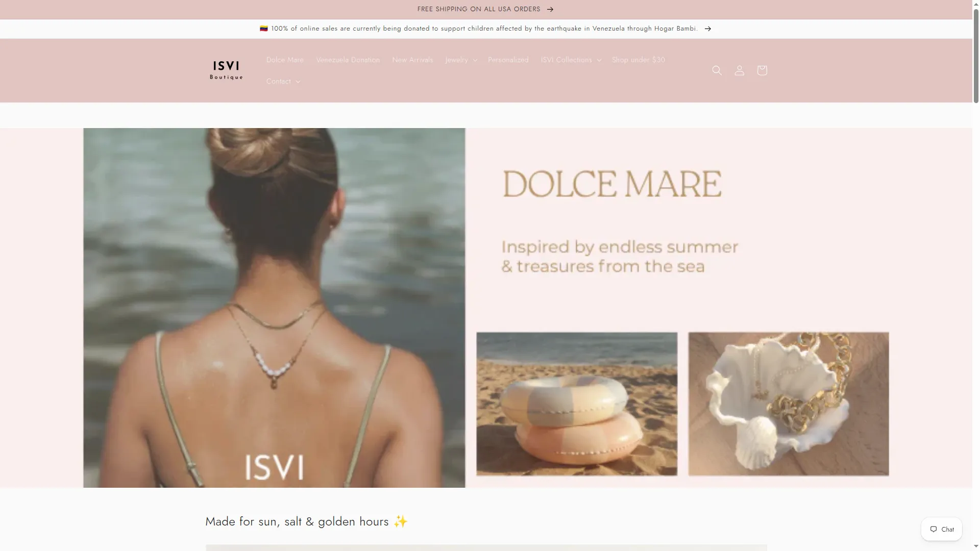Open the Chat button
This screenshot has width=980, height=551.
[x=942, y=529]
